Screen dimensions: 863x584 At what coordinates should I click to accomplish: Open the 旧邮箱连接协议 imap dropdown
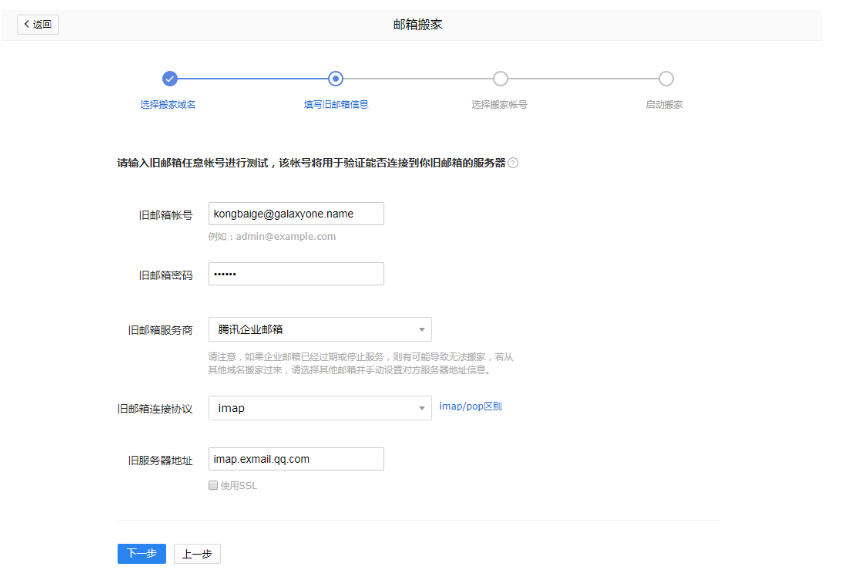click(319, 408)
